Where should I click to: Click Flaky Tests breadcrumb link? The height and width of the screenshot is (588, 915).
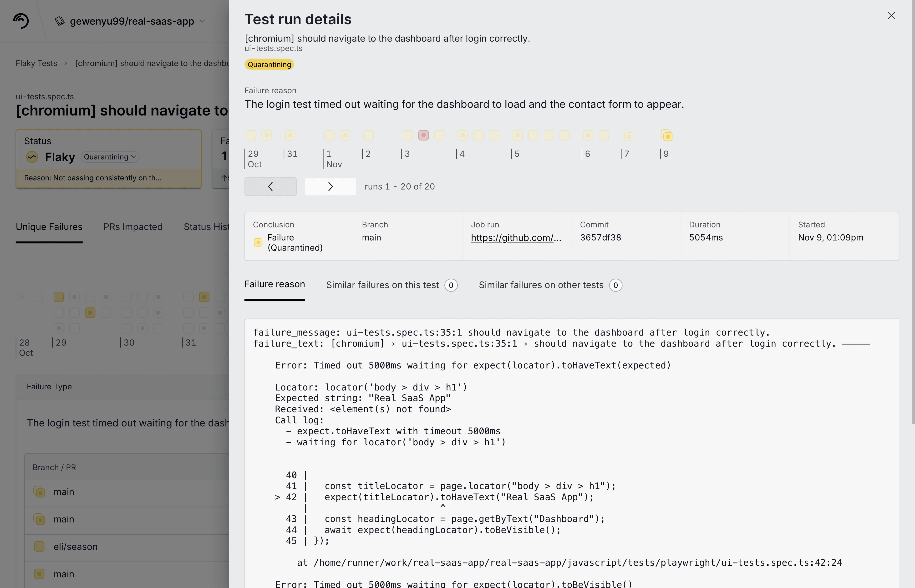click(36, 63)
